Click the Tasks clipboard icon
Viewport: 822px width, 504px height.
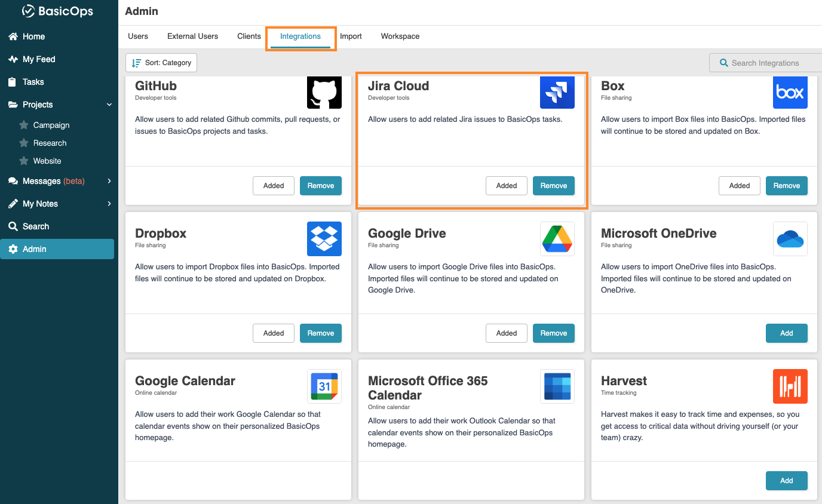(x=13, y=82)
